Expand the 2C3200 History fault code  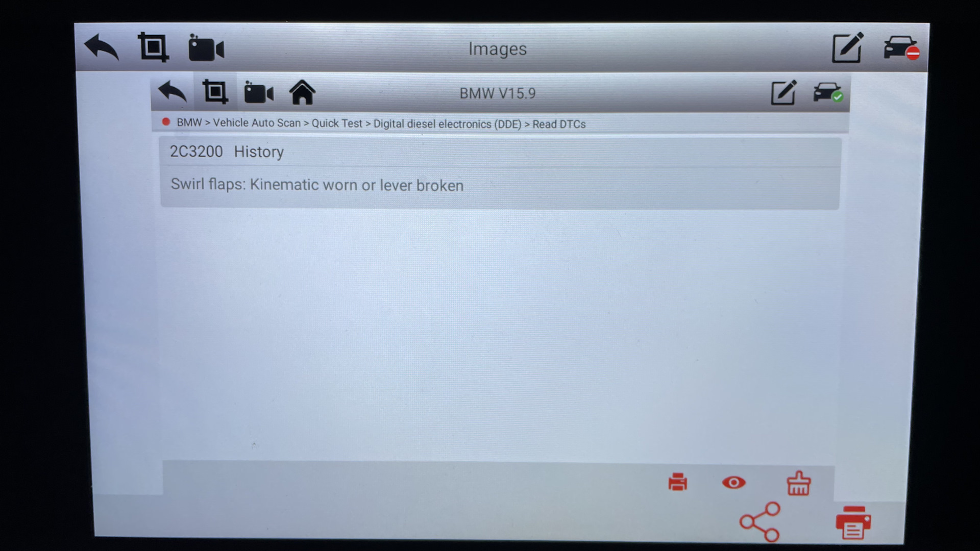coord(499,151)
